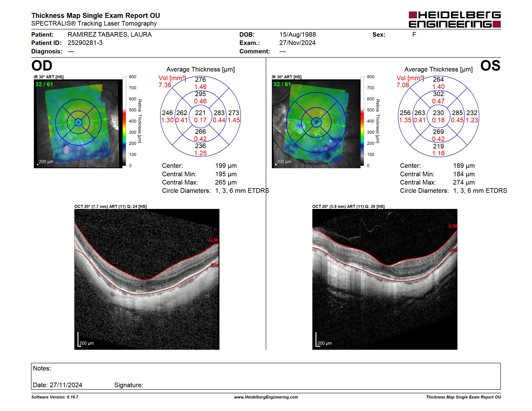The width and height of the screenshot is (532, 411).
Task: Click OD inner inferior thickness 266
Action: (200, 132)
